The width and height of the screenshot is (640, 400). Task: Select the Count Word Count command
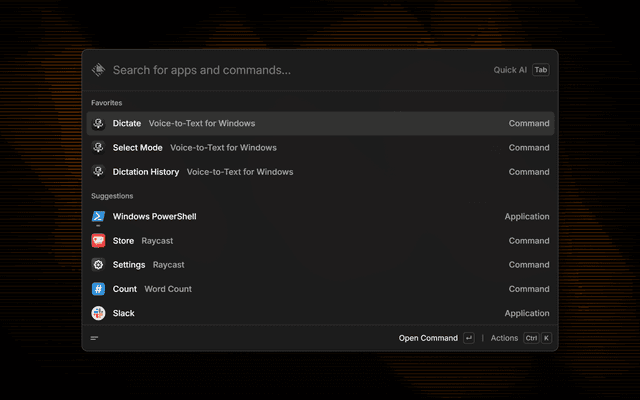pyautogui.click(x=320, y=289)
